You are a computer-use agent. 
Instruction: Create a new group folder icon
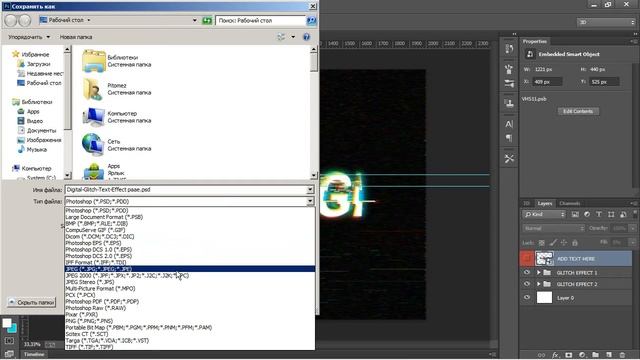click(596, 355)
